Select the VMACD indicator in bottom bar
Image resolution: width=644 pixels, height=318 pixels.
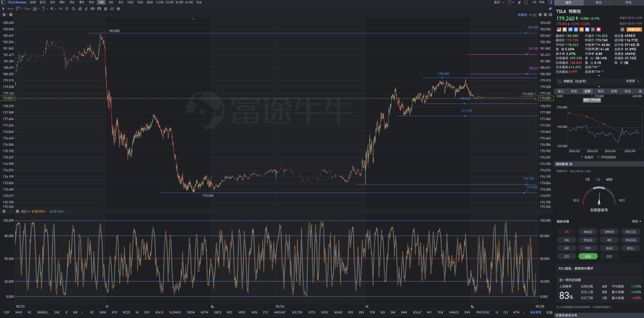[x=454, y=312]
